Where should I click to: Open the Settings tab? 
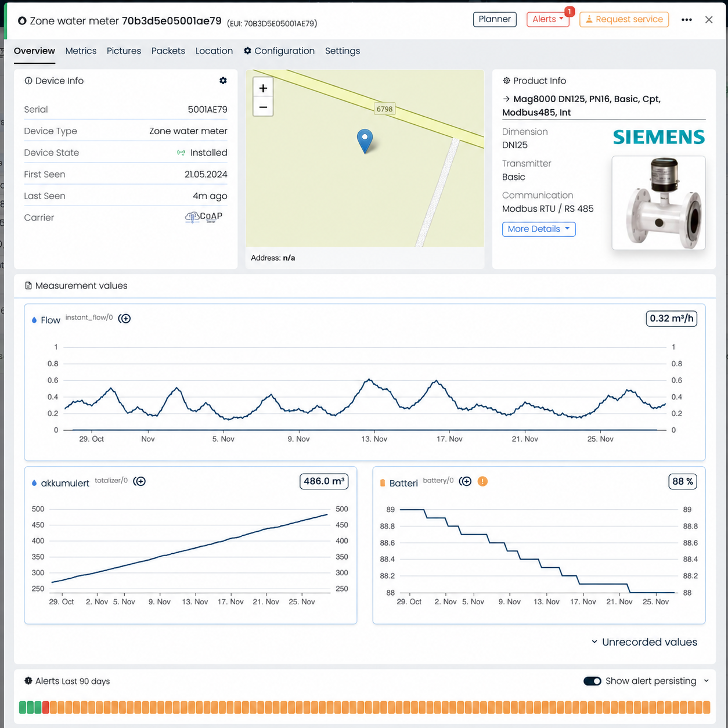pos(343,51)
